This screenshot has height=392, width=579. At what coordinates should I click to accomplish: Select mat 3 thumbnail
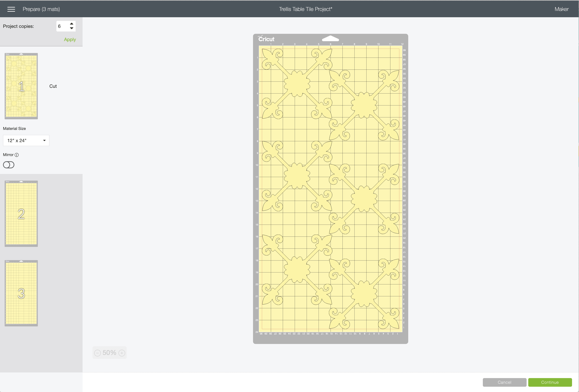21,293
